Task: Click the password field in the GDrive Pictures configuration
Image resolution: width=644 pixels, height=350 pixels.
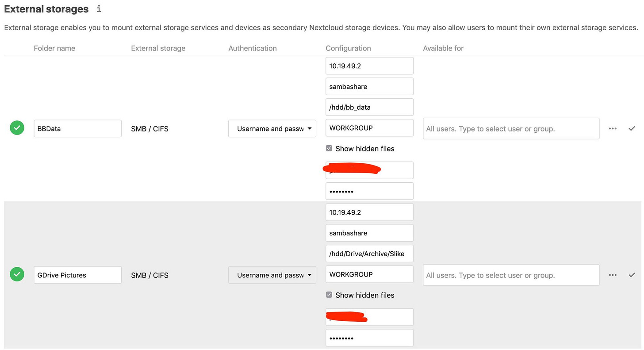Action: (x=369, y=338)
